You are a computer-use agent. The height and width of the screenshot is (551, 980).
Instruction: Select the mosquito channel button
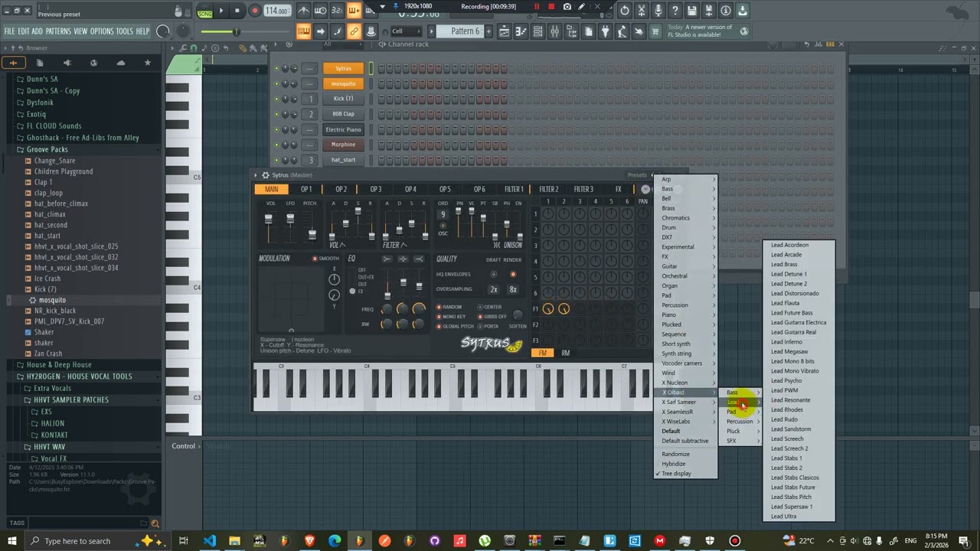pyautogui.click(x=343, y=83)
